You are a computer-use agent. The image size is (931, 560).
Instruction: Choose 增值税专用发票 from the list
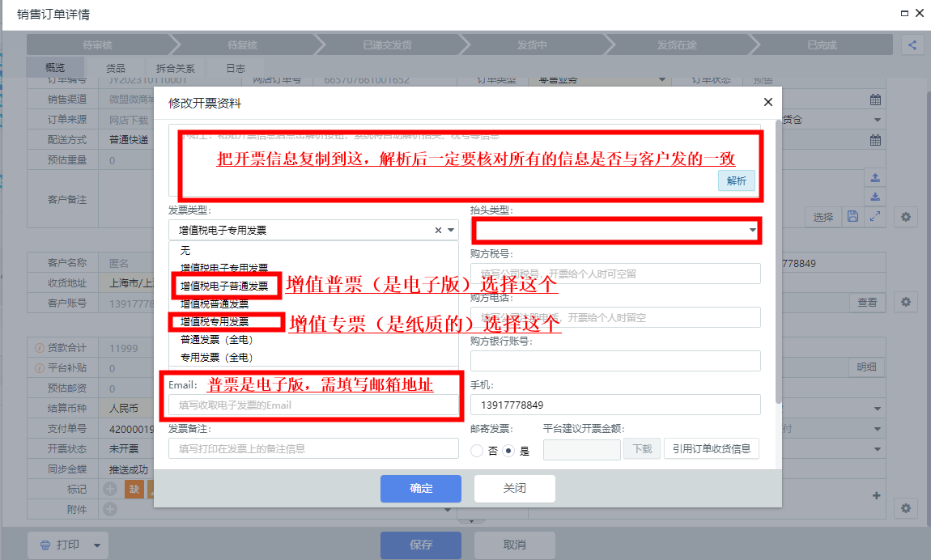click(x=215, y=321)
